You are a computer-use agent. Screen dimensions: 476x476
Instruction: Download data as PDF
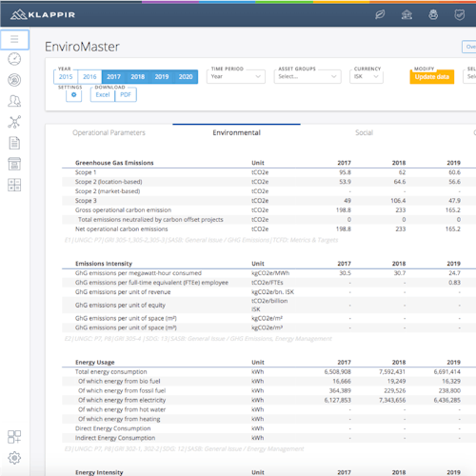tap(126, 95)
